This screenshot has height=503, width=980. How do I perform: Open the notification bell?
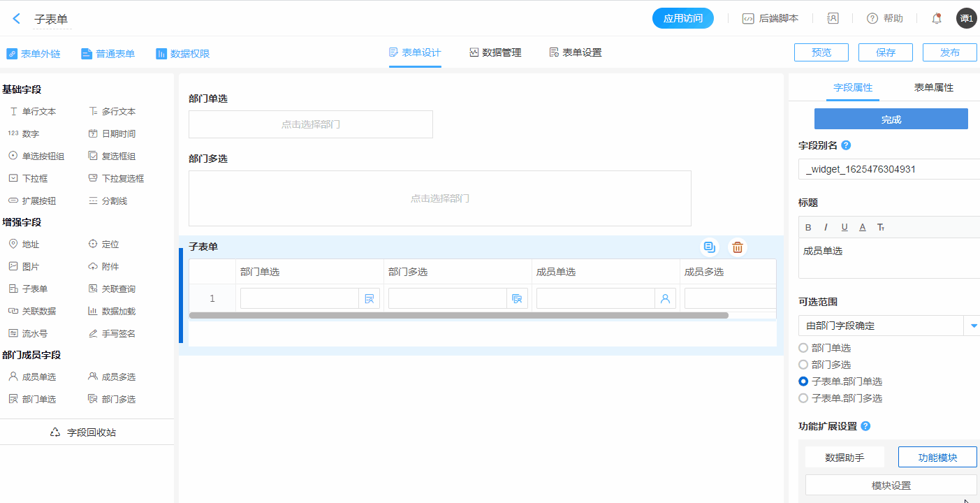[937, 19]
